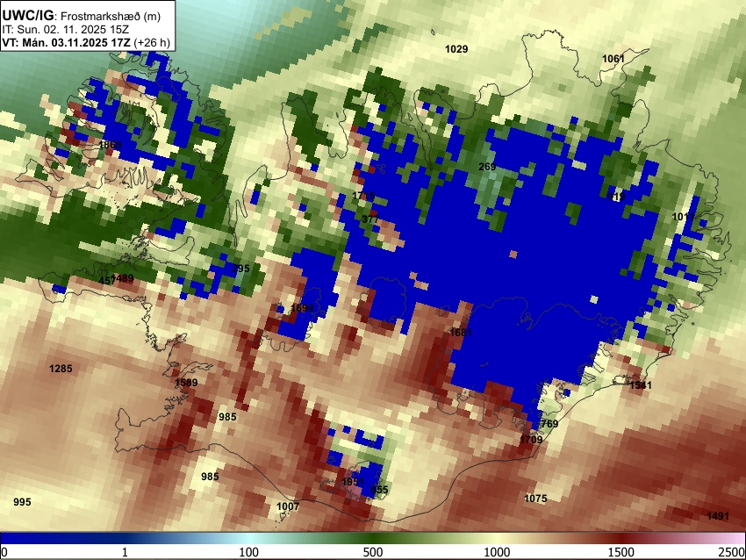
Task: Click the 995 value on the map
Action: (x=22, y=502)
